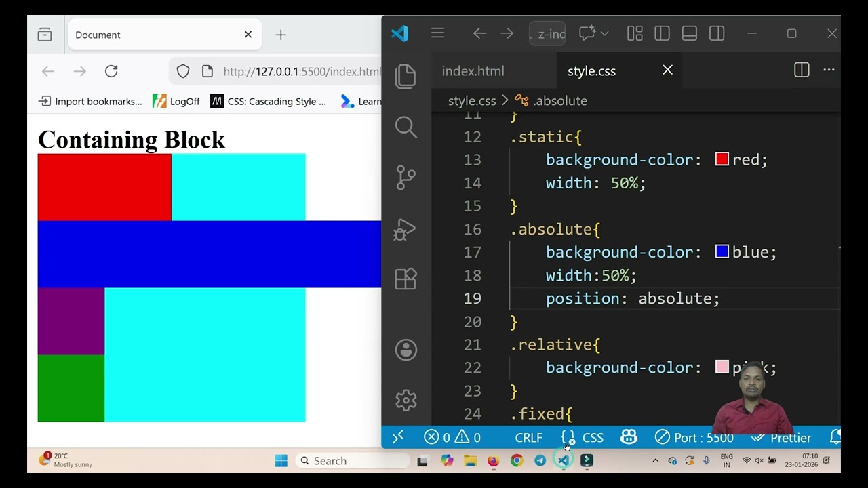Click the red static box on page
This screenshot has height=488, width=868.
coord(104,187)
